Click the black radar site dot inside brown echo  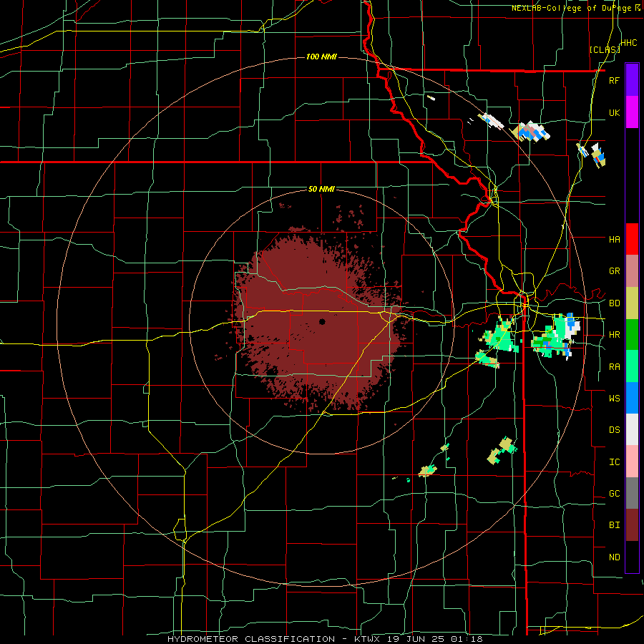pos(322,321)
